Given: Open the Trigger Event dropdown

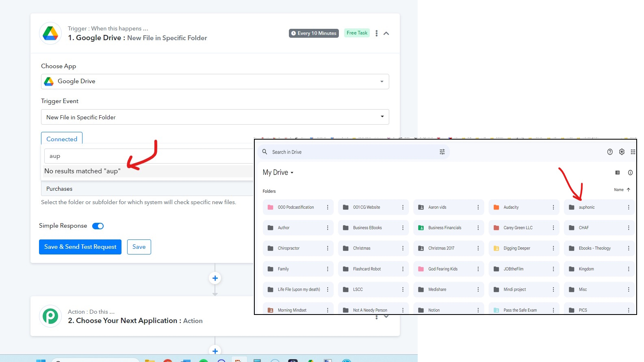Looking at the screenshot, I should pos(215,117).
